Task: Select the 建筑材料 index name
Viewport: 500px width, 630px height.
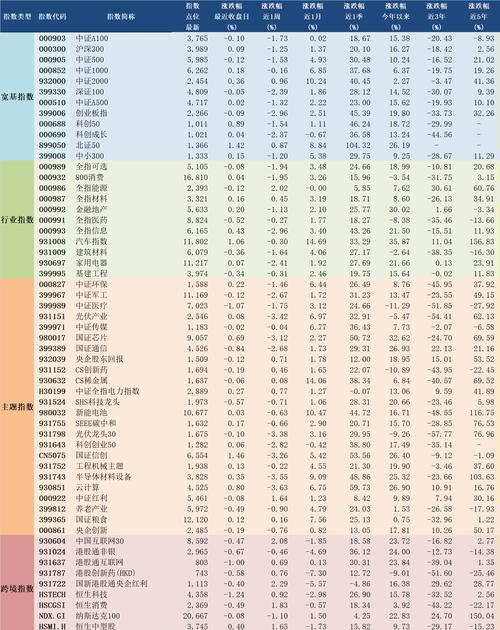Action: point(92,252)
